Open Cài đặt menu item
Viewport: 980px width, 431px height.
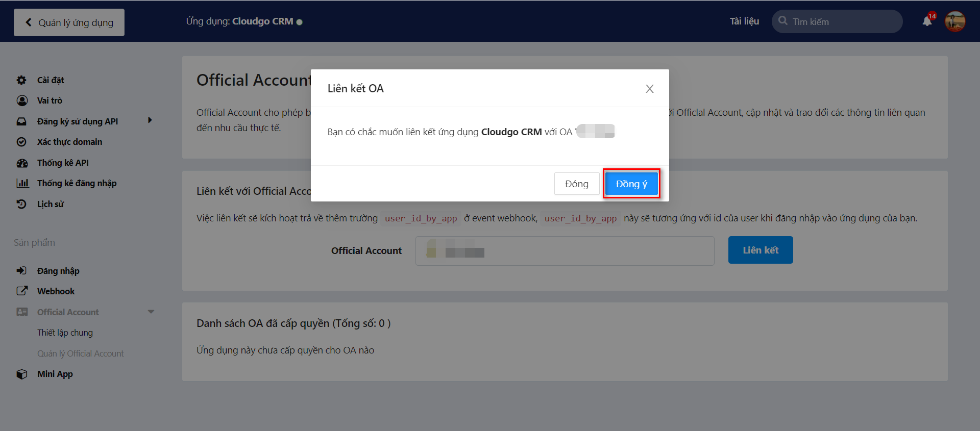[51, 80]
